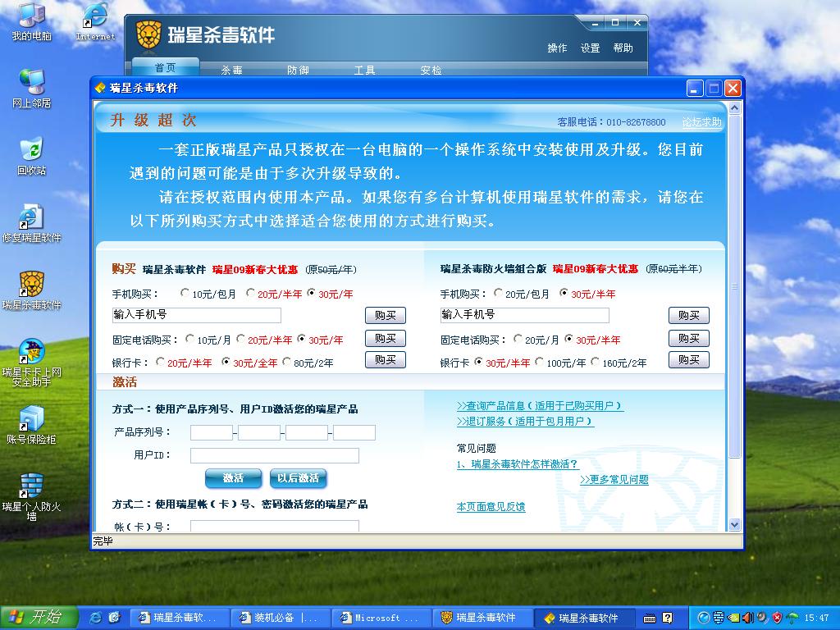Click firewall combo mobile number input field

tap(524, 315)
